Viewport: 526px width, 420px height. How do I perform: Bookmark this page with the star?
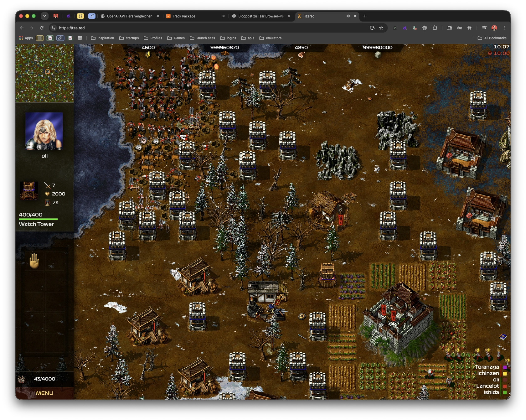(381, 28)
